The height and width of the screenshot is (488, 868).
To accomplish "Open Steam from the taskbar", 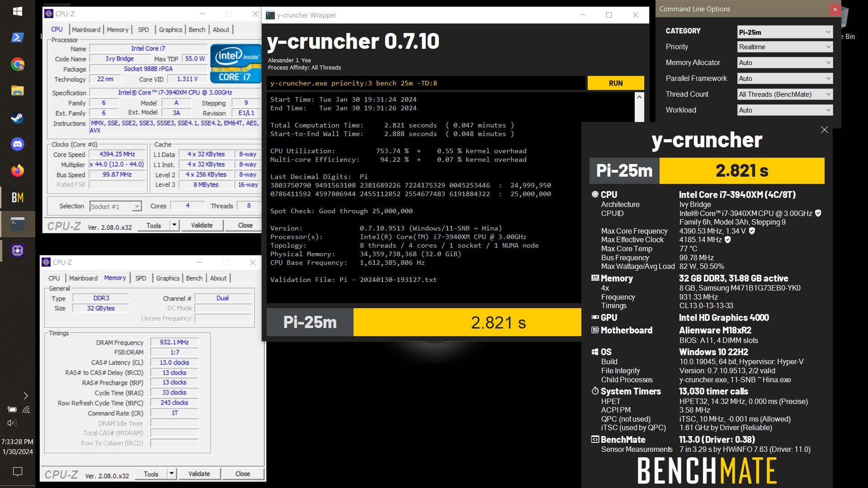I will click(x=18, y=117).
